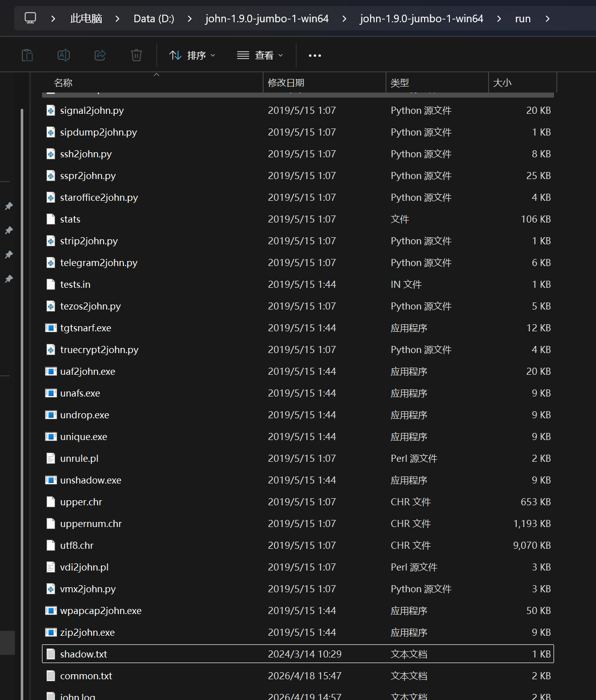The height and width of the screenshot is (700, 596).
Task: Open the 查看 view dropdown
Action: [260, 55]
